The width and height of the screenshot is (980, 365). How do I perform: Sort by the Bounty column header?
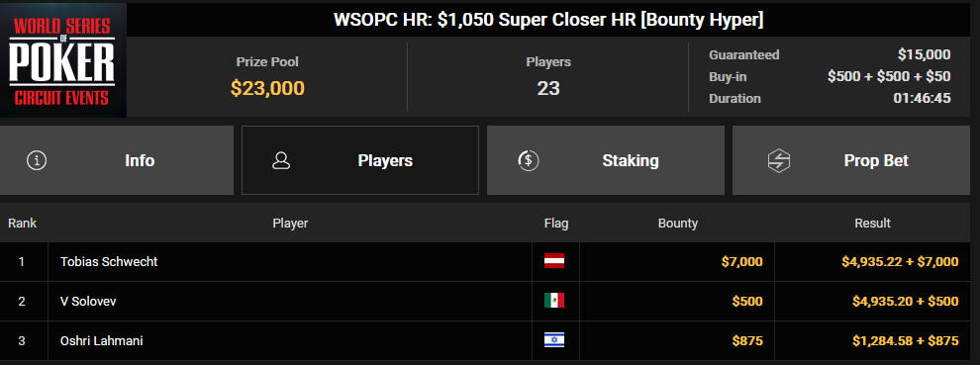point(677,224)
